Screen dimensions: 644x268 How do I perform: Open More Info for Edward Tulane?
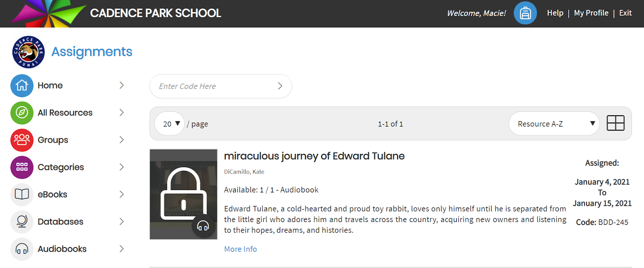pos(240,249)
